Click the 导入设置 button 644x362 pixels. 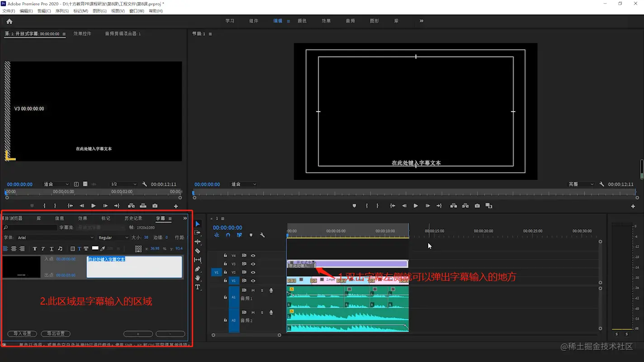click(22, 334)
